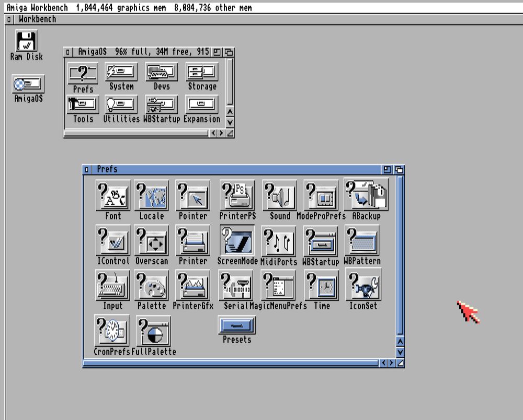The image size is (523, 420).
Task: Open the Devs drawer in AmigaOS window
Action: coord(162,72)
